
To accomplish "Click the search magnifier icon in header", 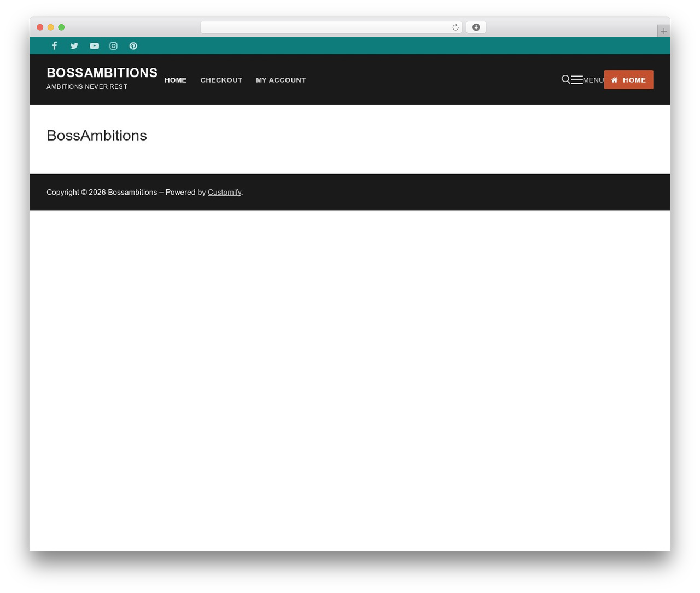I will [566, 79].
